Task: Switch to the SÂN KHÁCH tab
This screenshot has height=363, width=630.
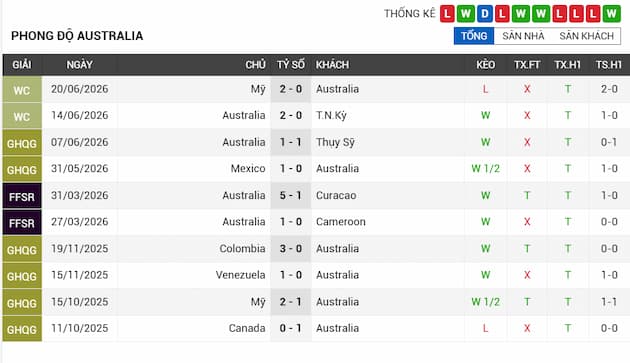Action: 586,36
